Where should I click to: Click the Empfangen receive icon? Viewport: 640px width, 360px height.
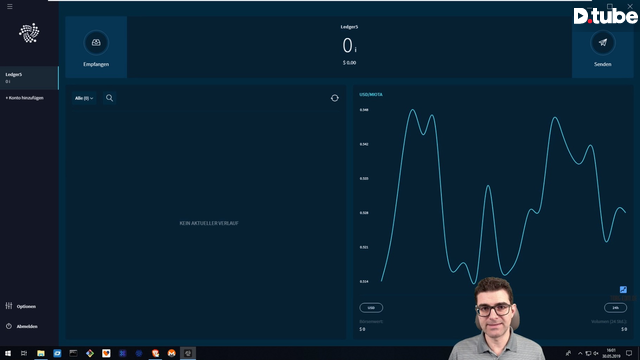[x=96, y=42]
